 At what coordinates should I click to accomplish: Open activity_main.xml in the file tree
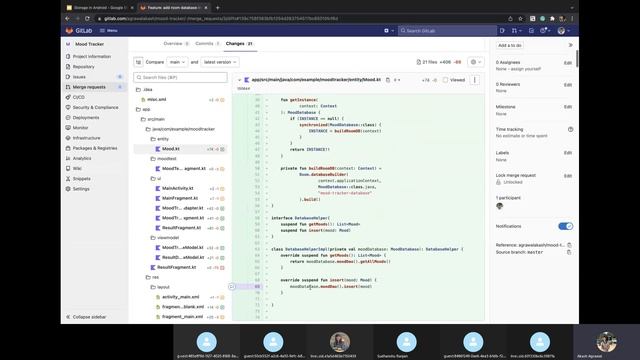(180, 297)
